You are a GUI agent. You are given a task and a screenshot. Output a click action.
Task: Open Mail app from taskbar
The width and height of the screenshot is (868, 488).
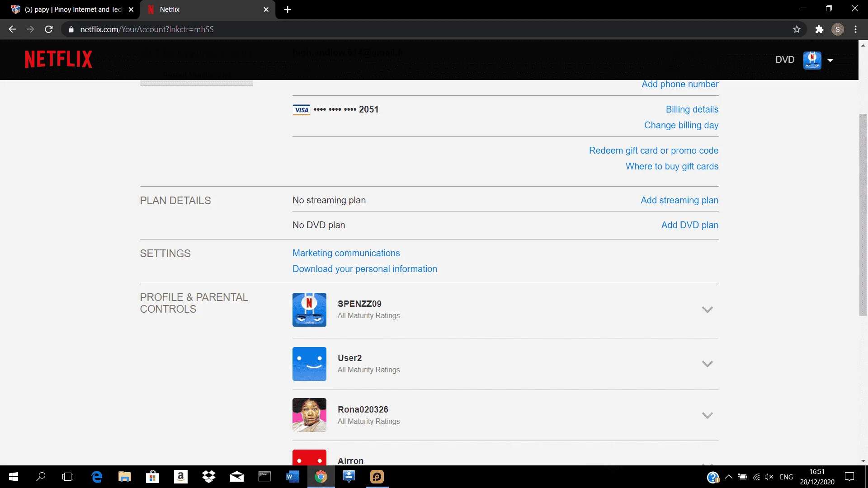tap(237, 477)
